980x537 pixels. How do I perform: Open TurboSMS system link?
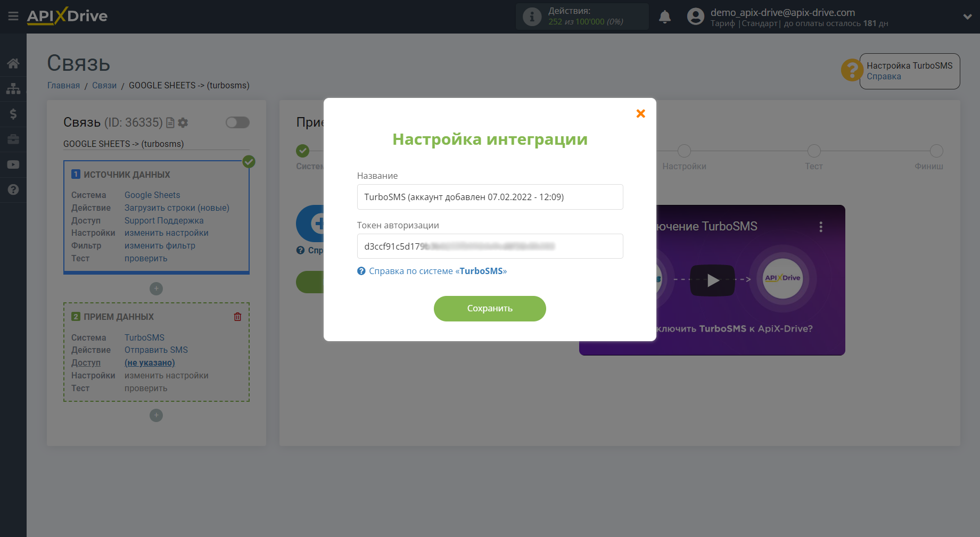(144, 338)
